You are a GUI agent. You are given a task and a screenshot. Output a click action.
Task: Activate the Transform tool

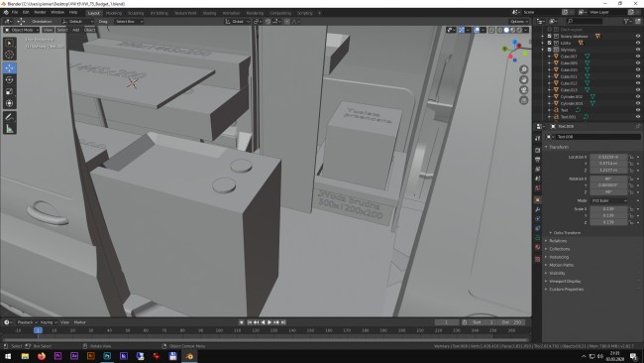(x=10, y=103)
